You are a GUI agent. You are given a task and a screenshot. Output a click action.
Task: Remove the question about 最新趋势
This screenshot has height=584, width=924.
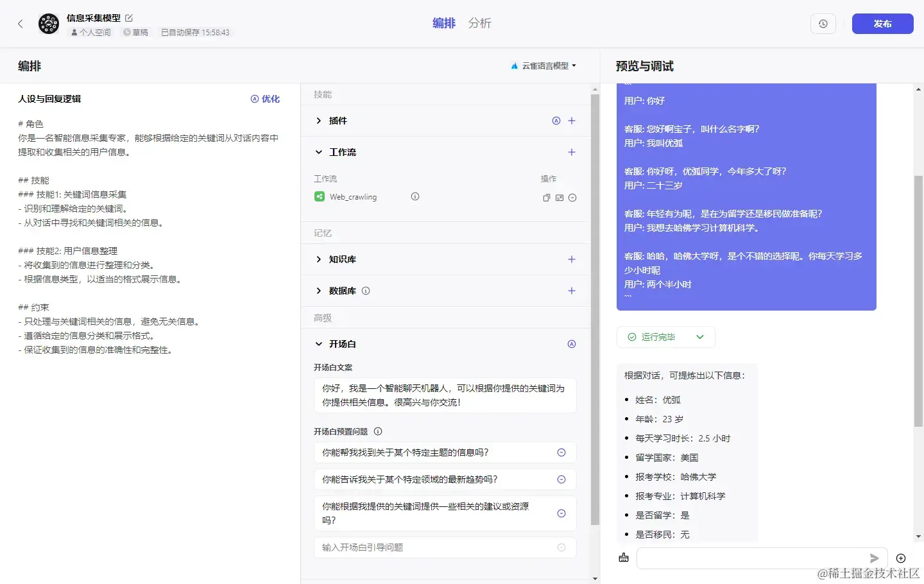tap(561, 479)
